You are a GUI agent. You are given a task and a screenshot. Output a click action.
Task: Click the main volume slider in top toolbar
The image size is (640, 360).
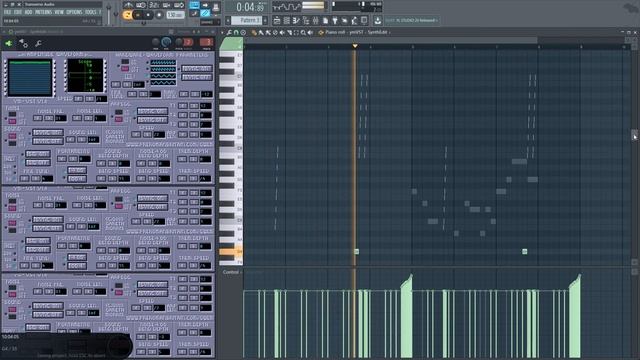click(x=109, y=13)
